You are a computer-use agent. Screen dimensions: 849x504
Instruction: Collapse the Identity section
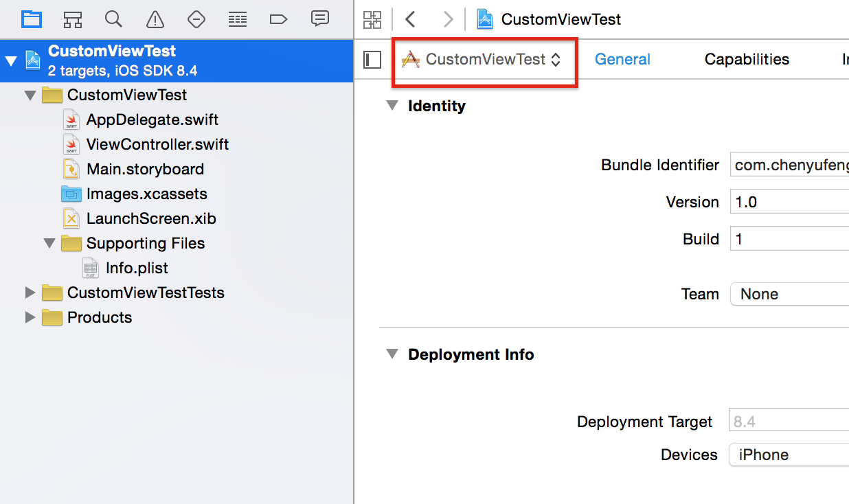[x=392, y=105]
